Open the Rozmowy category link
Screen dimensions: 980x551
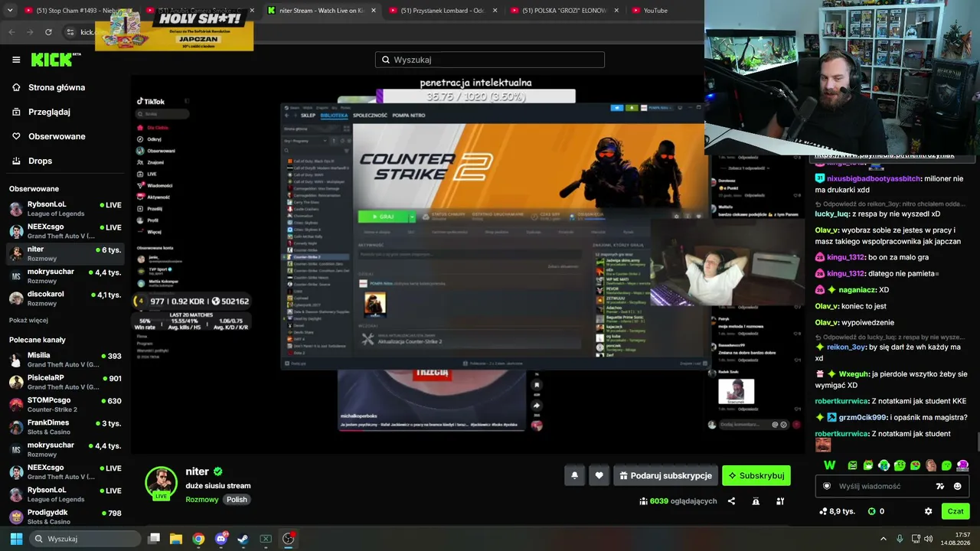coord(202,500)
